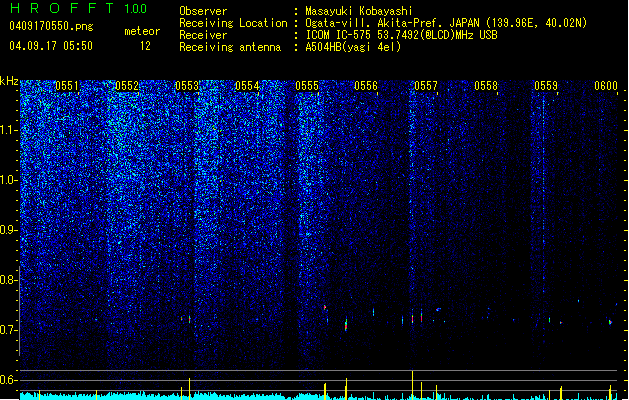Click the 1.0 kHz axis label

click(x=9, y=180)
